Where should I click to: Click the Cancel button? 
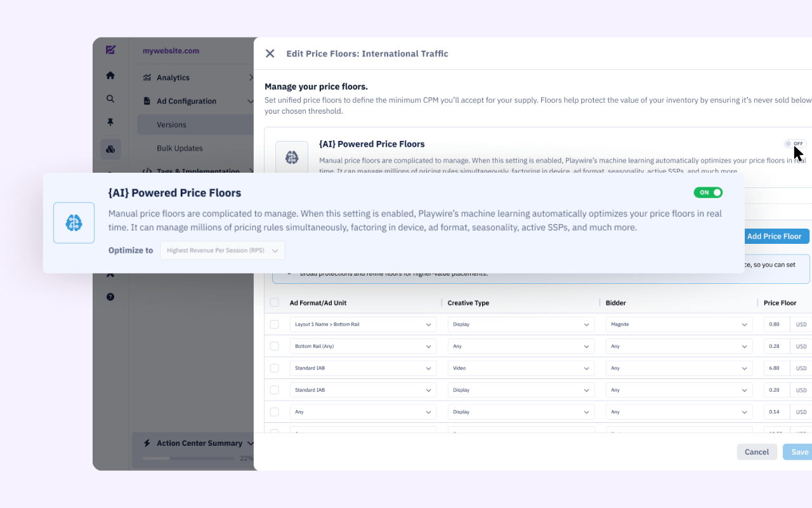[x=756, y=452]
